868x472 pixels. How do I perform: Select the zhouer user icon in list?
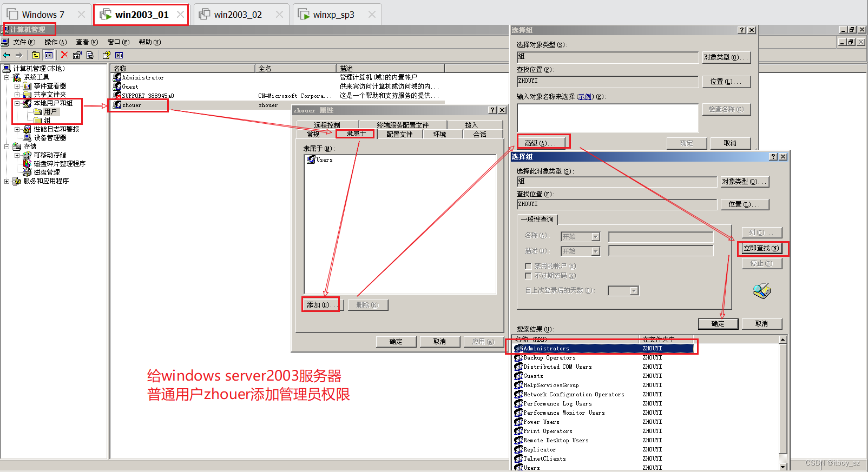[117, 105]
